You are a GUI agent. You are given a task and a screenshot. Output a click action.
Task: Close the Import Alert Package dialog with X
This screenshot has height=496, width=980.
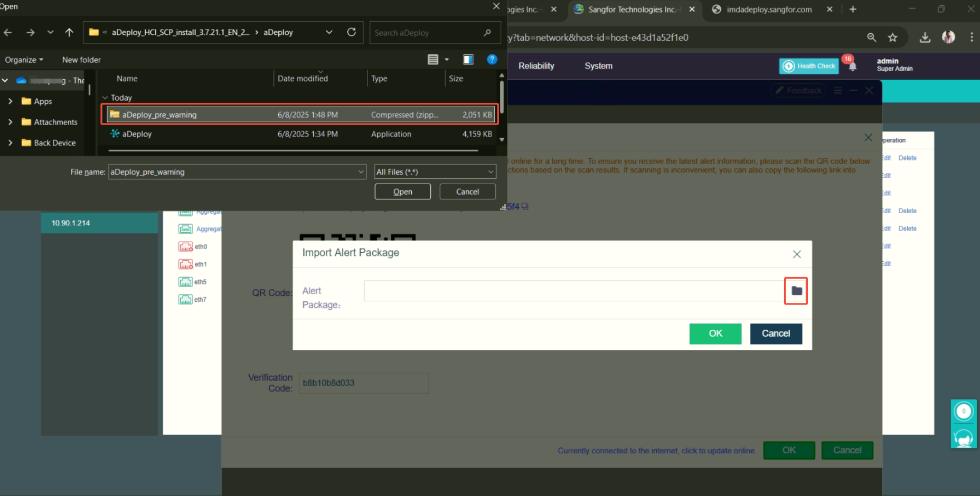(x=797, y=254)
